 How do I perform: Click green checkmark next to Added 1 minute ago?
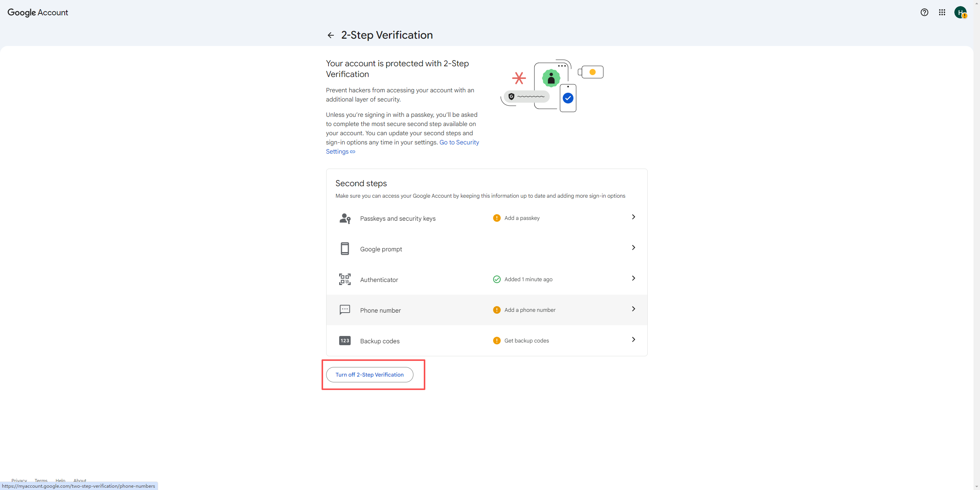tap(497, 279)
